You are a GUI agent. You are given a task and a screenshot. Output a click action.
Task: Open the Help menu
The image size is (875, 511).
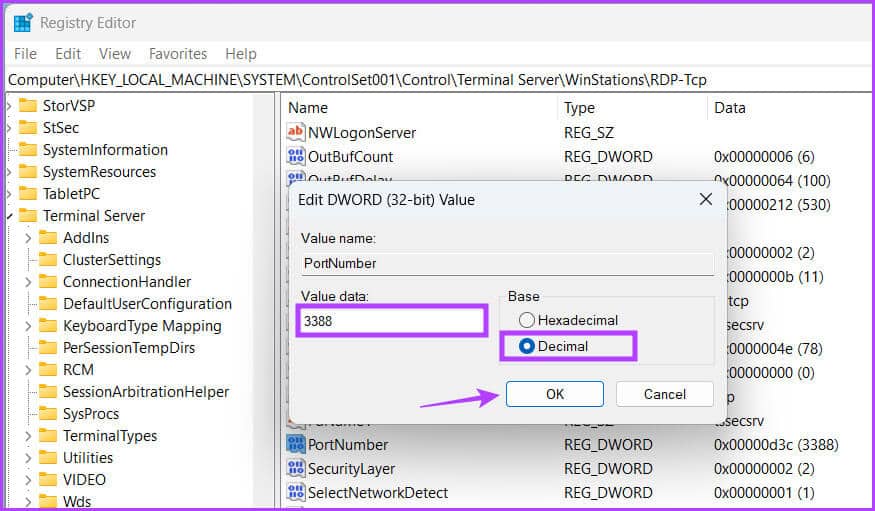[x=241, y=54]
